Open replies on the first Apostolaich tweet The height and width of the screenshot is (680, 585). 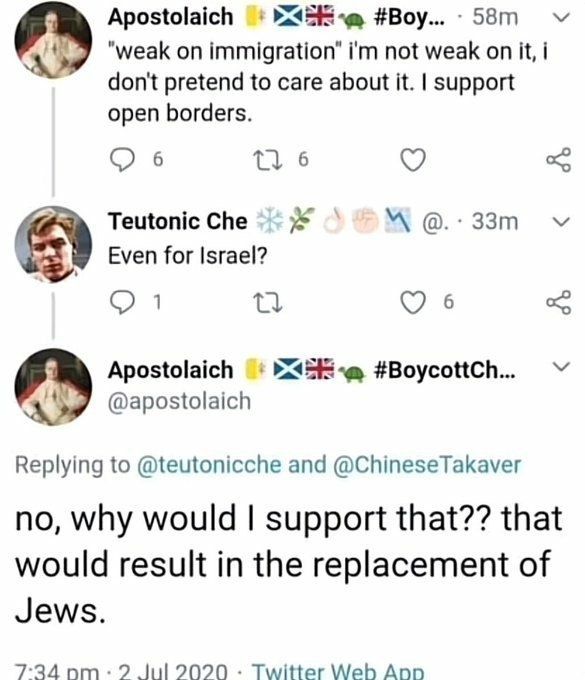122,160
